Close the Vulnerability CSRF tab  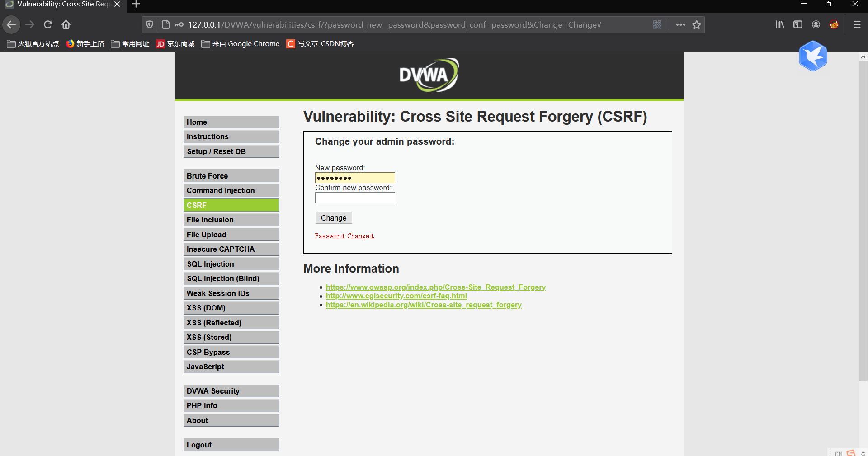(x=117, y=4)
